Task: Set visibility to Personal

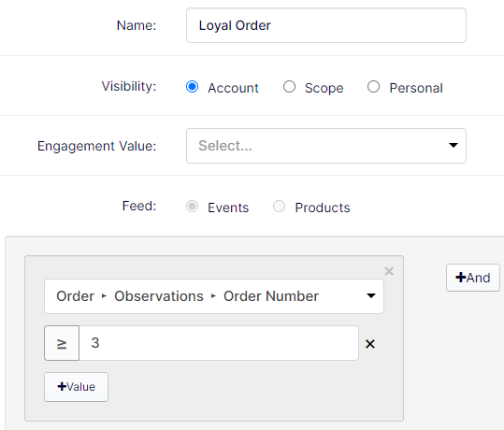Action: click(373, 87)
